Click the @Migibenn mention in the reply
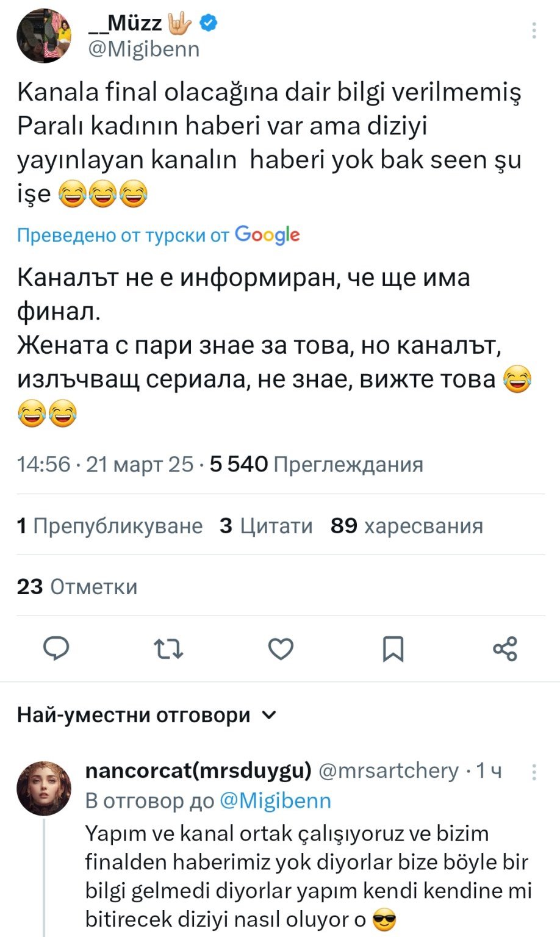The image size is (560, 937). click(x=275, y=800)
